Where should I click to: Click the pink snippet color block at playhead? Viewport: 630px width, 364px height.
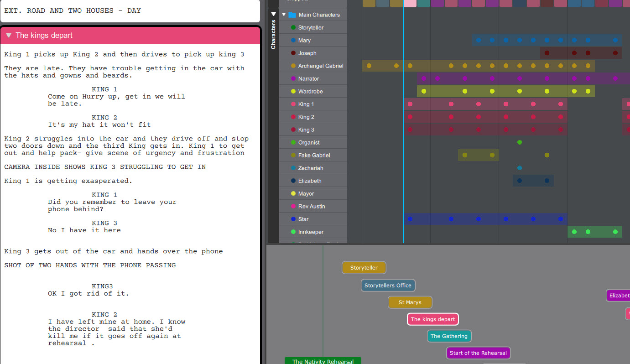[x=410, y=3]
